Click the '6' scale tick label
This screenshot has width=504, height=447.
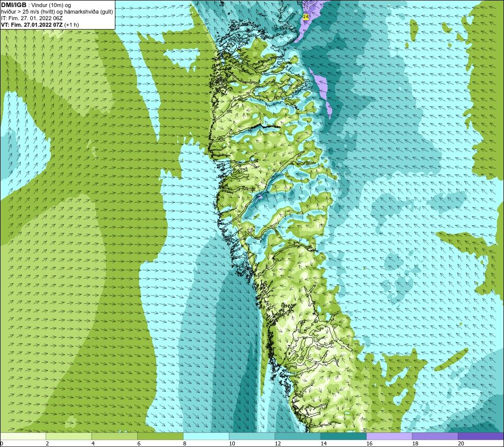139,443
